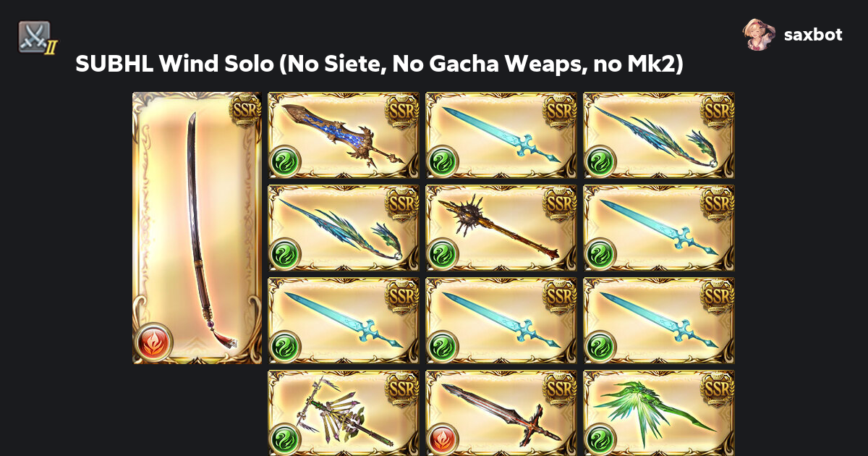Open the SUBHL Wind Solo party title

pyautogui.click(x=380, y=64)
